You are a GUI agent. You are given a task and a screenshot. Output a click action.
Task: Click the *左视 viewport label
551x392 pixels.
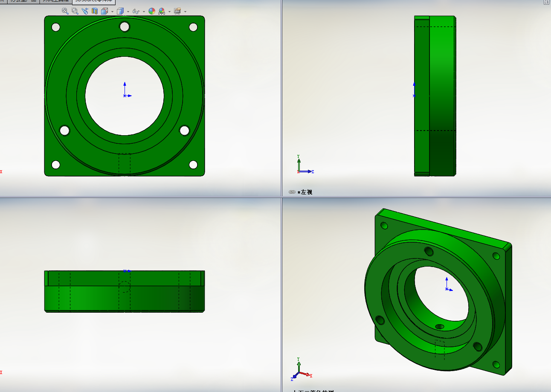[x=305, y=192]
